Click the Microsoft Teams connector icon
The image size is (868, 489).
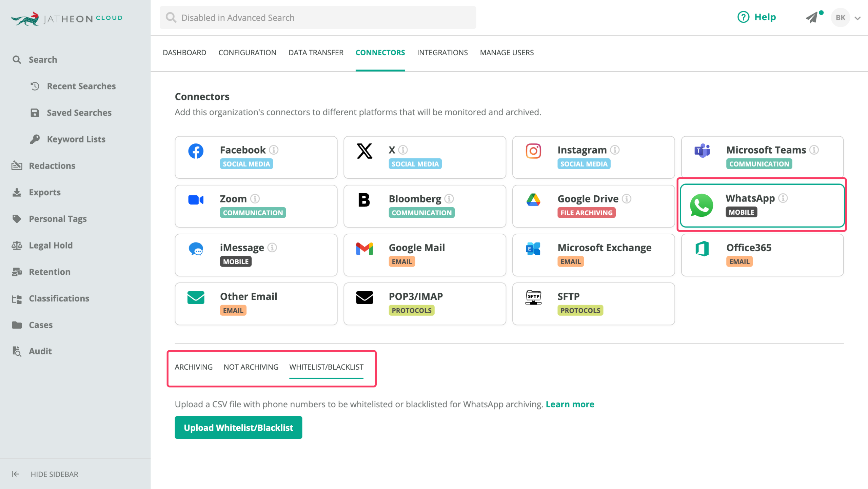[x=702, y=151]
